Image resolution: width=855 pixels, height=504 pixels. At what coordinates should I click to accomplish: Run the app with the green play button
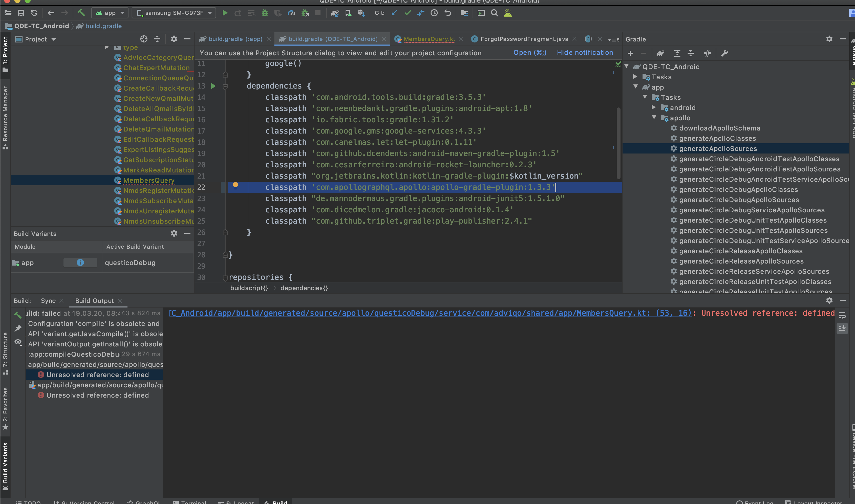tap(225, 13)
